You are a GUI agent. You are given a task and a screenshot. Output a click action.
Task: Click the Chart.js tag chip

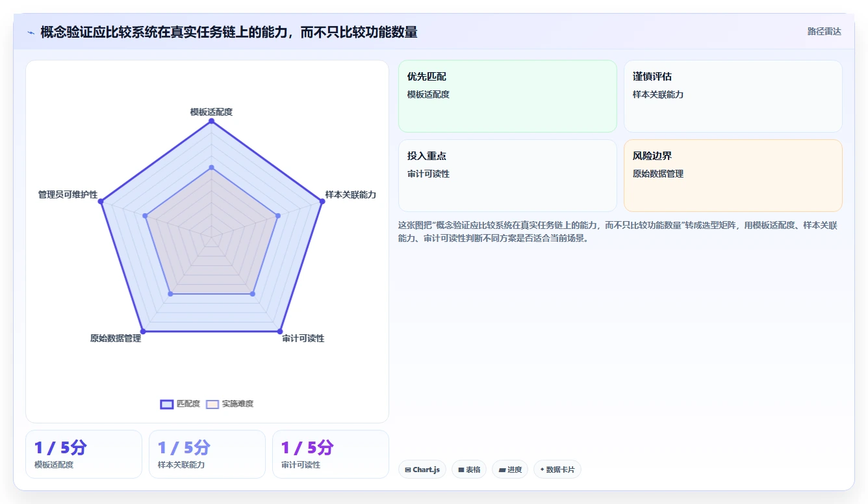point(422,470)
